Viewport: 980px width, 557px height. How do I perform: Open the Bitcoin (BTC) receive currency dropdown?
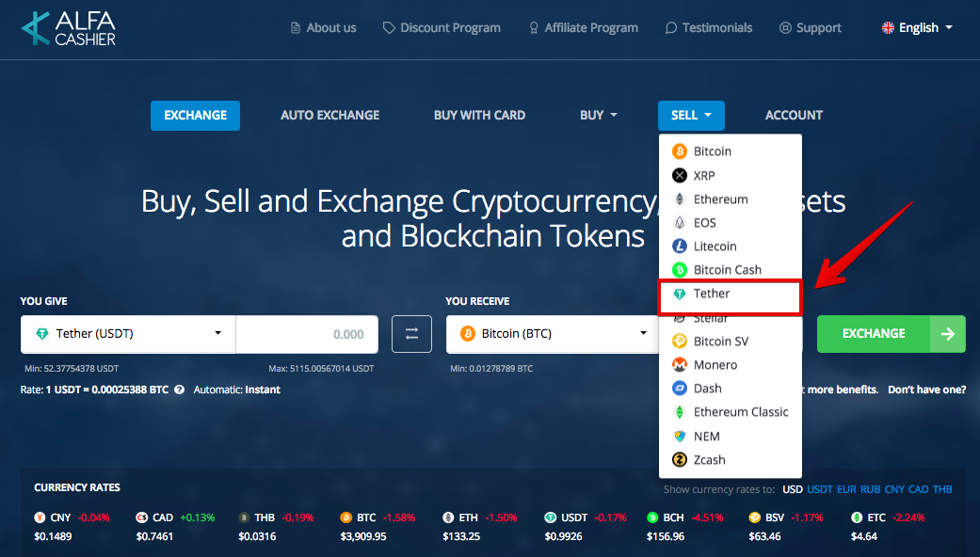553,334
